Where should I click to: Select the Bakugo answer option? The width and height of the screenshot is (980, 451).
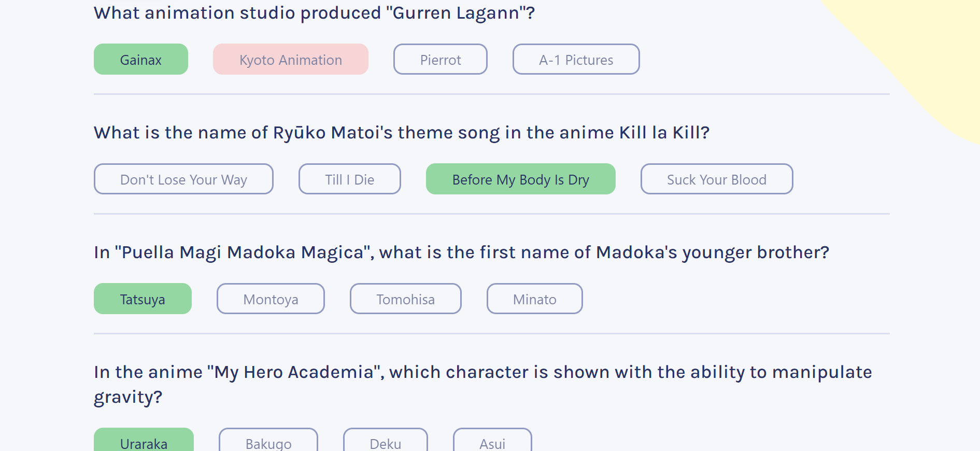[268, 442]
